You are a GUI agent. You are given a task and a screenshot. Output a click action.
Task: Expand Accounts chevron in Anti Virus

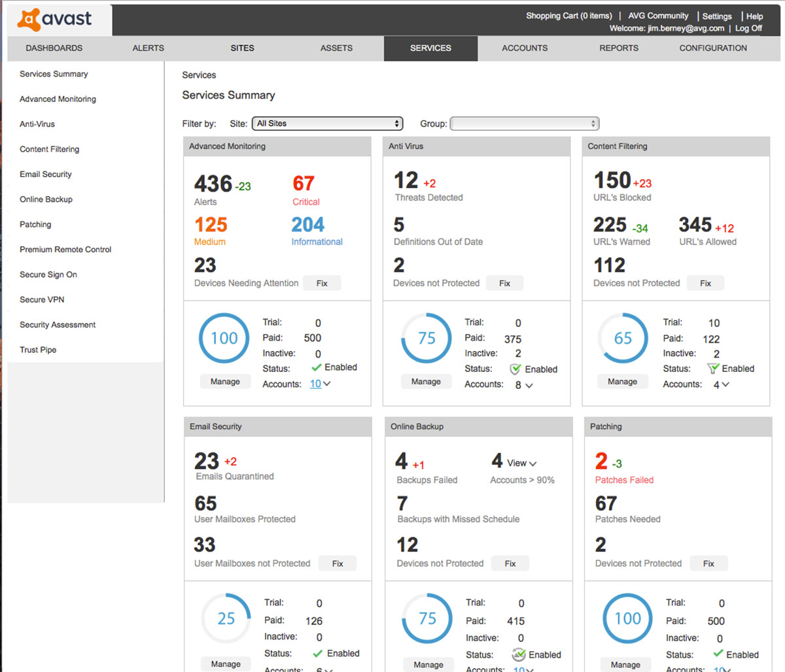point(529,386)
